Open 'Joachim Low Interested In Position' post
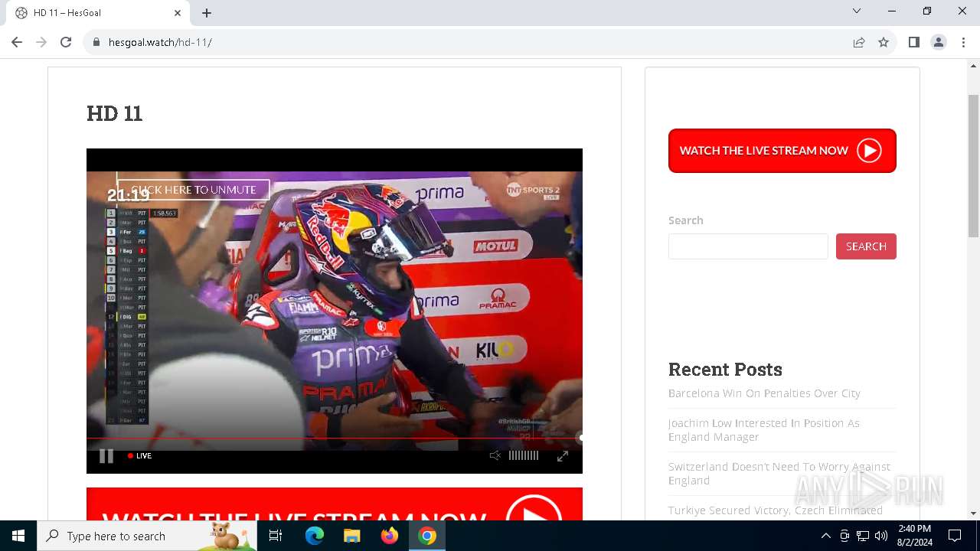 point(763,430)
